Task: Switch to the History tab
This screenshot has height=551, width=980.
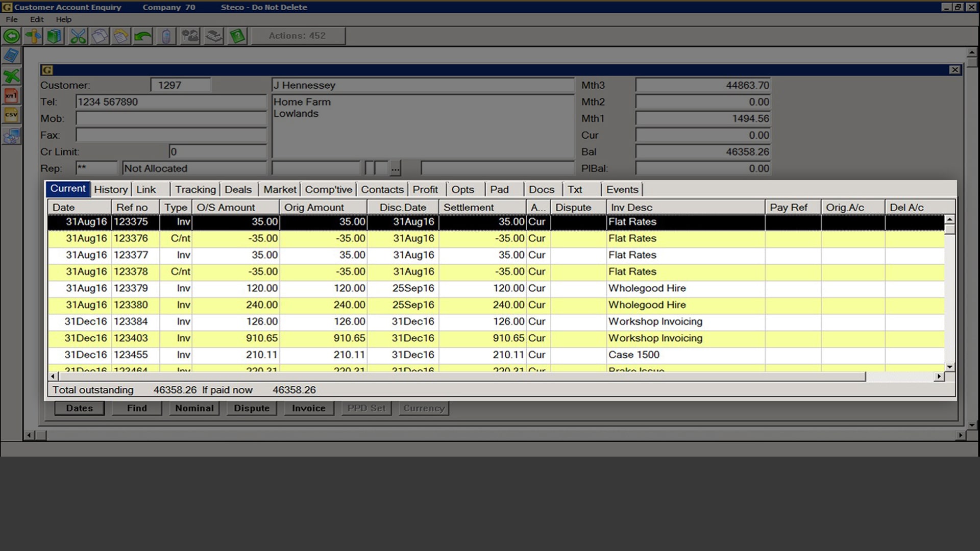Action: click(x=111, y=190)
